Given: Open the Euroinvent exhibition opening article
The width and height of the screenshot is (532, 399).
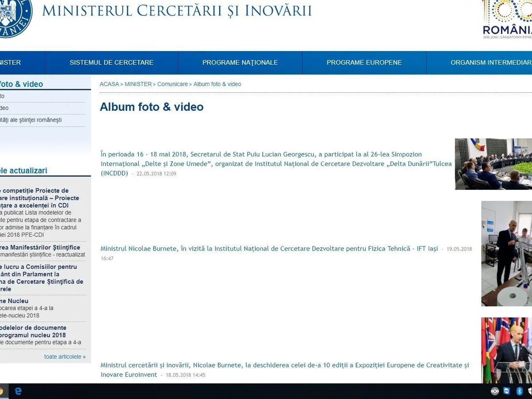Looking at the screenshot, I should [284, 366].
